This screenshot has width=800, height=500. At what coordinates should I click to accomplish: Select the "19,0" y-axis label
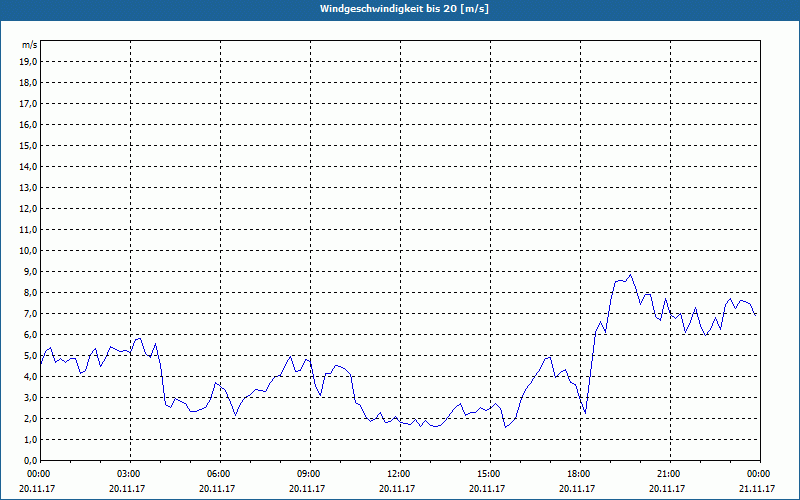click(28, 62)
